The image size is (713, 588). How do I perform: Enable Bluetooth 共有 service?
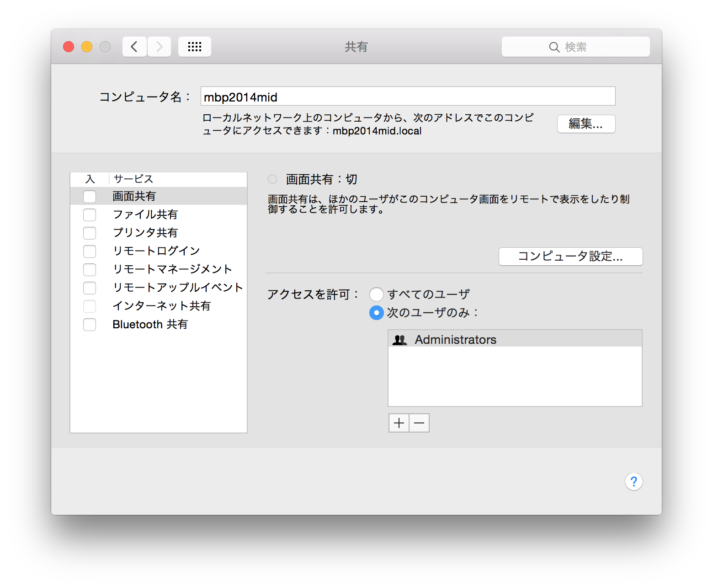pyautogui.click(x=90, y=324)
